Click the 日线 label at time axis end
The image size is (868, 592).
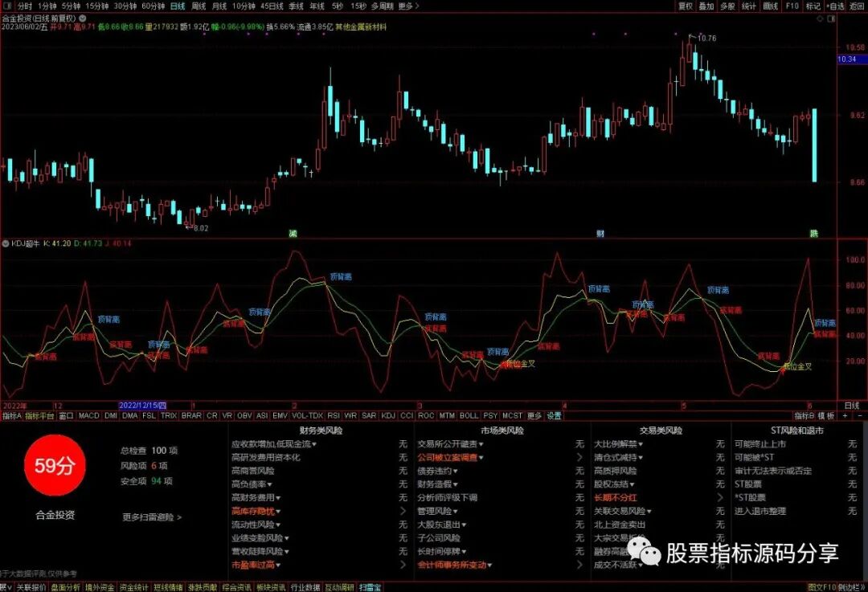(851, 406)
